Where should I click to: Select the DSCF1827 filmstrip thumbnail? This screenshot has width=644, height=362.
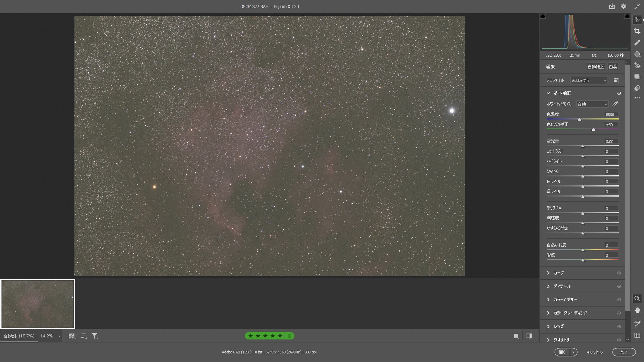pyautogui.click(x=38, y=304)
